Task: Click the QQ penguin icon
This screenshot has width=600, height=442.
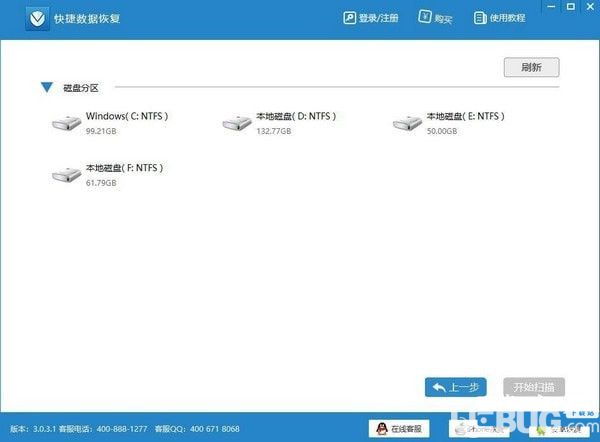Action: (x=381, y=429)
